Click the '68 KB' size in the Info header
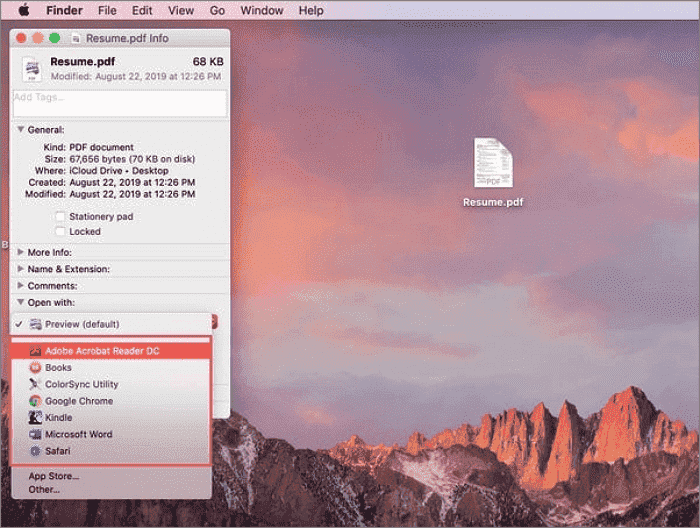 (208, 62)
